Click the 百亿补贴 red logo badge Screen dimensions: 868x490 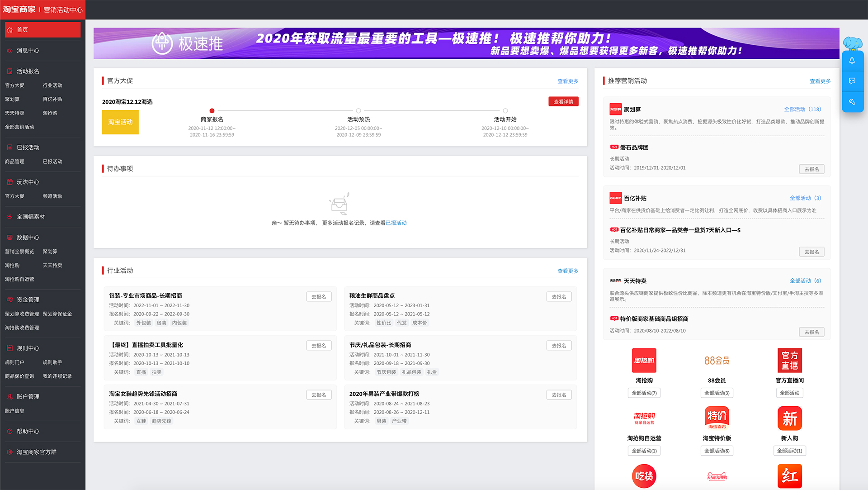pyautogui.click(x=616, y=198)
